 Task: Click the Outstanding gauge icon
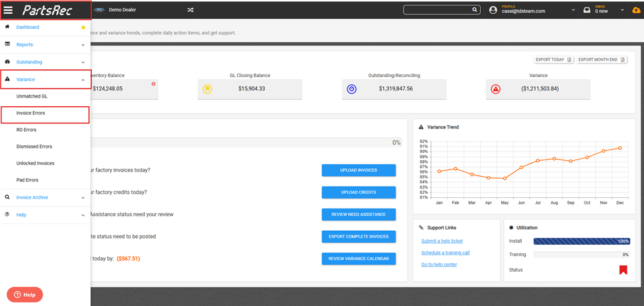click(x=7, y=62)
